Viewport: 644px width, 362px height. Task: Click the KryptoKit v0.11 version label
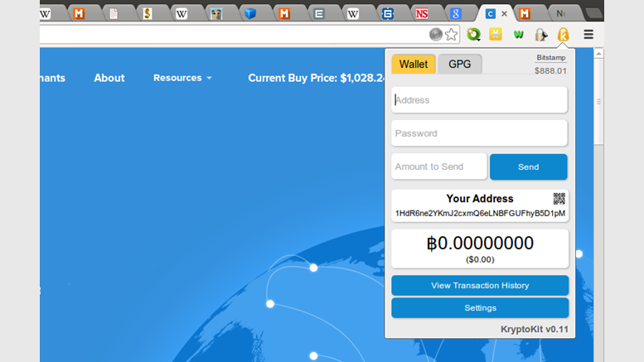tap(535, 329)
